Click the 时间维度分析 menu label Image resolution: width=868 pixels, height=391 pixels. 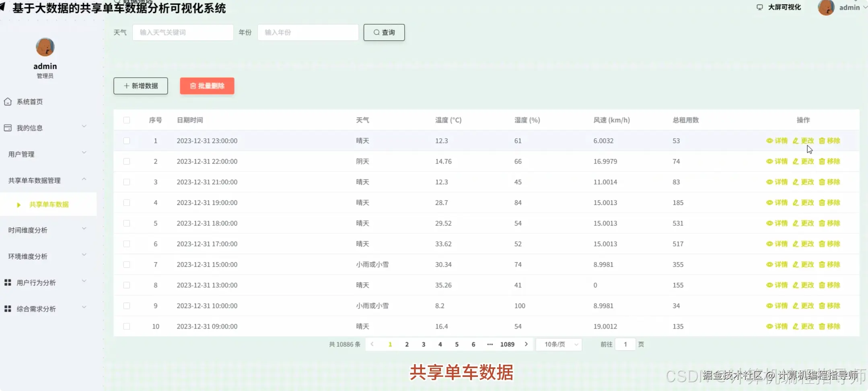pyautogui.click(x=28, y=230)
